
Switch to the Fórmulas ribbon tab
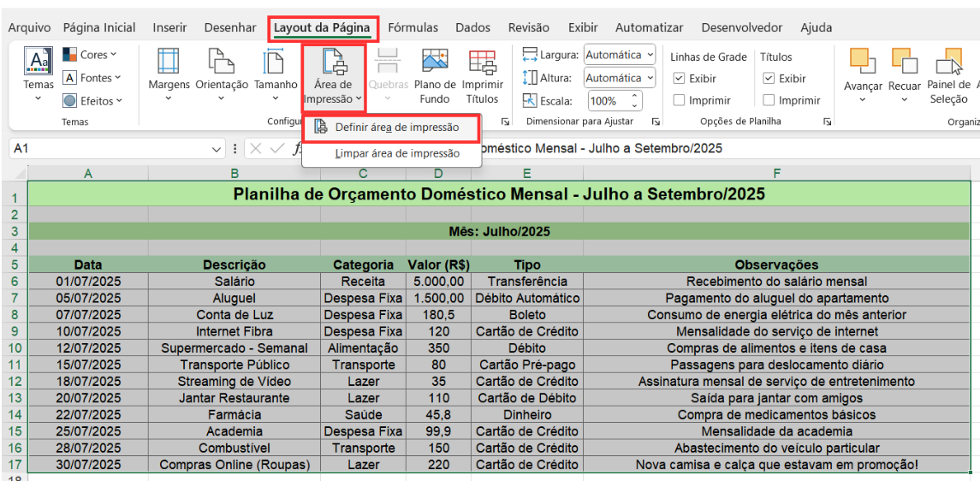[x=413, y=27]
